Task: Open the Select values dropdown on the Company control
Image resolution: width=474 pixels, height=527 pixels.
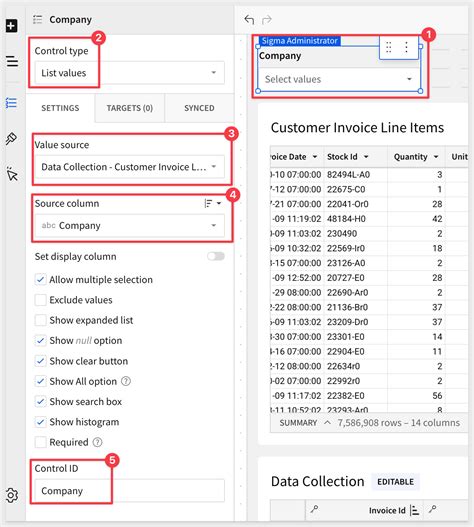Action: pyautogui.click(x=339, y=79)
